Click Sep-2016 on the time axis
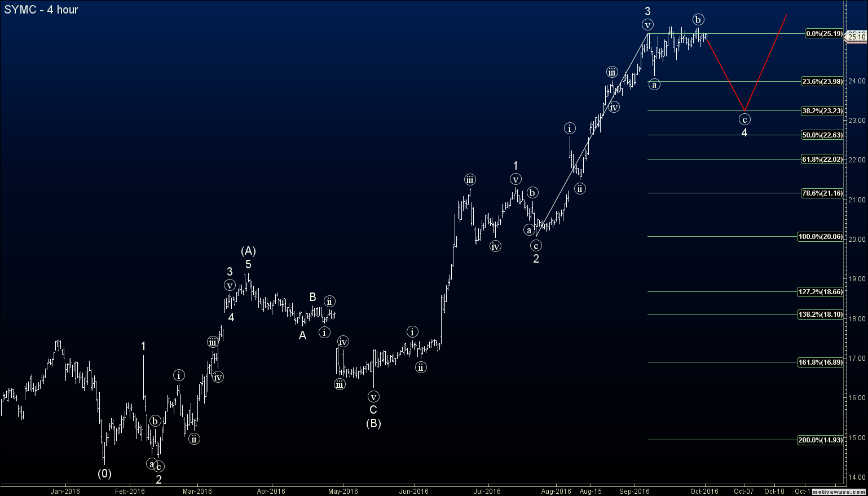868x496 pixels. click(x=635, y=491)
